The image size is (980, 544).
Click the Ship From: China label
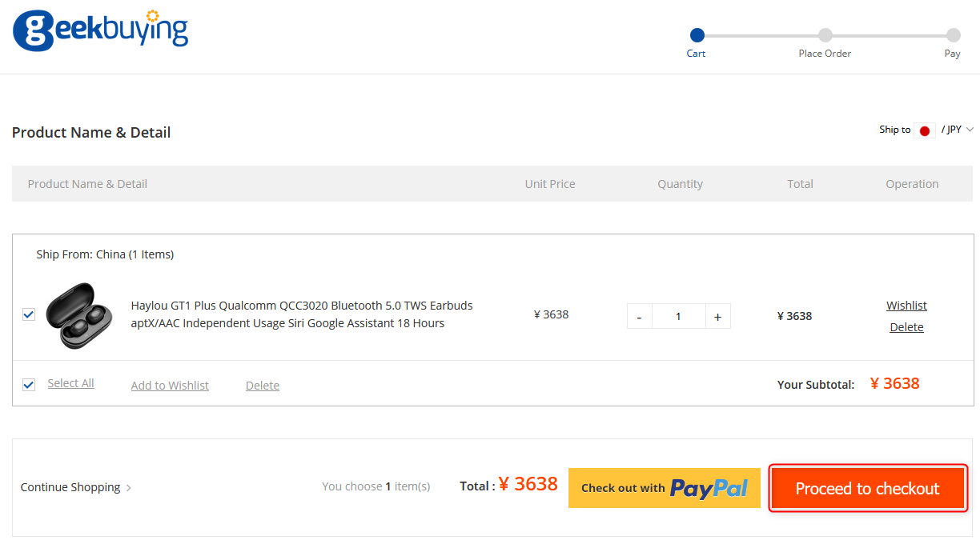(105, 254)
